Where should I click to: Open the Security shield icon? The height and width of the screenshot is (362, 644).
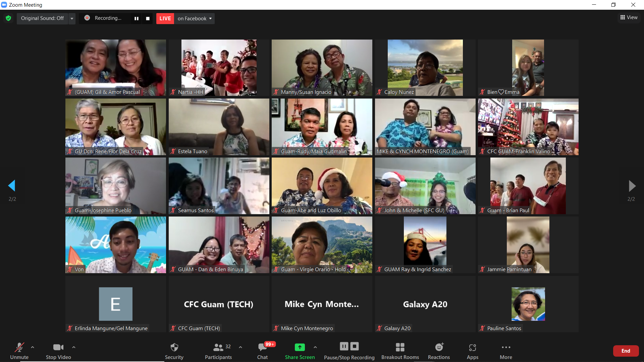point(174,347)
